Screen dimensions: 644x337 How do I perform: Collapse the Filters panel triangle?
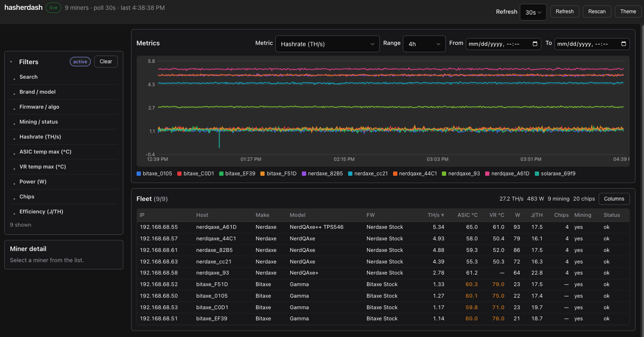pos(11,62)
